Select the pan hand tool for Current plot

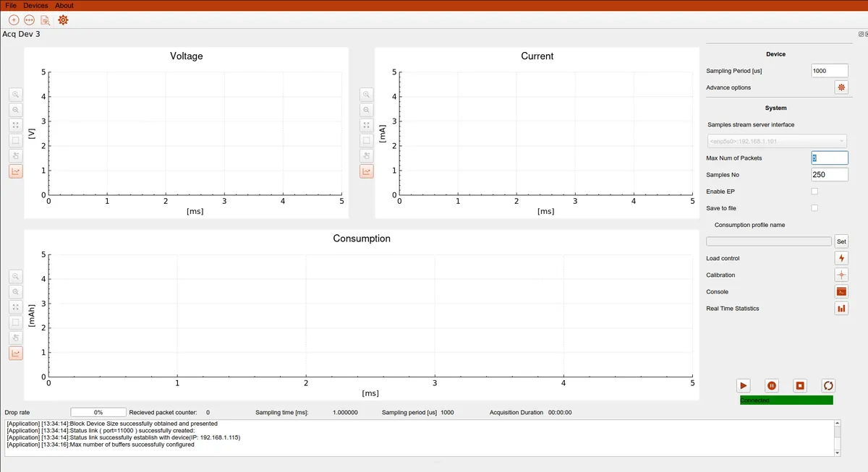367,155
